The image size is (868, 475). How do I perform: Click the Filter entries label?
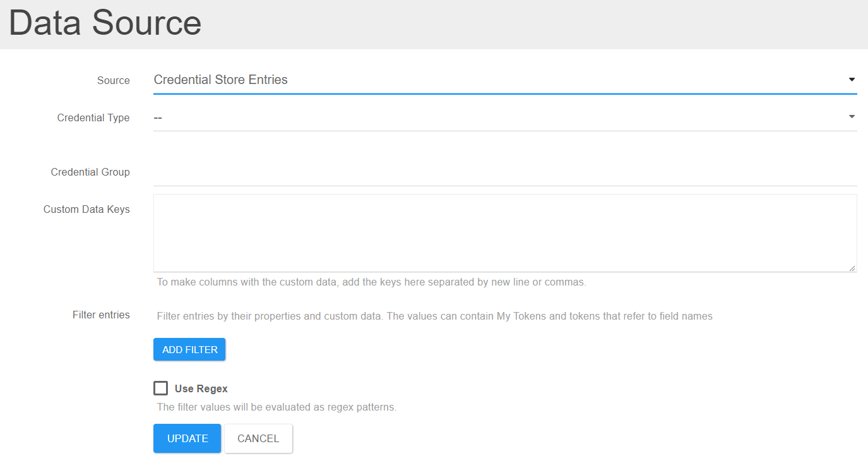coord(101,315)
